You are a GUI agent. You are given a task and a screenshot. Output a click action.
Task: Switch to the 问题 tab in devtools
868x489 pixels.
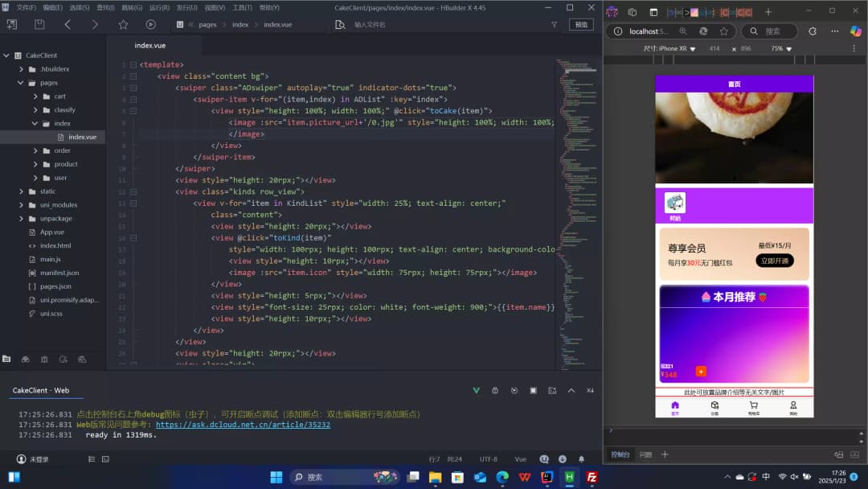coord(645,454)
